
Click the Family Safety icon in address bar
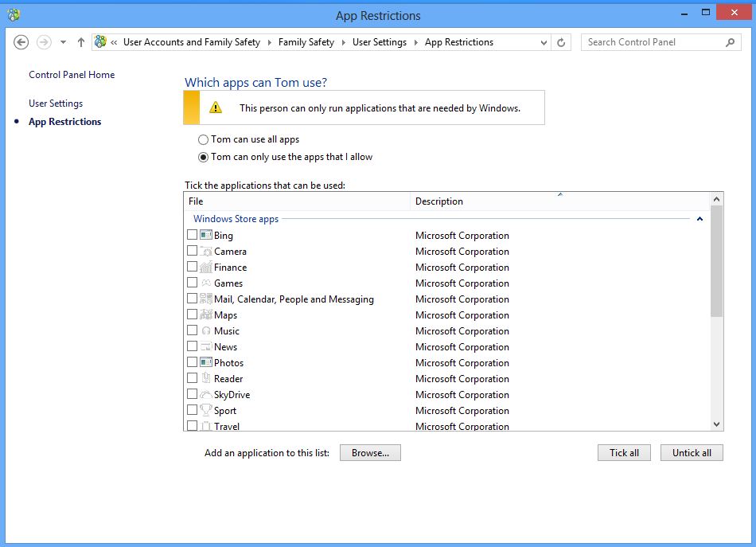click(100, 41)
